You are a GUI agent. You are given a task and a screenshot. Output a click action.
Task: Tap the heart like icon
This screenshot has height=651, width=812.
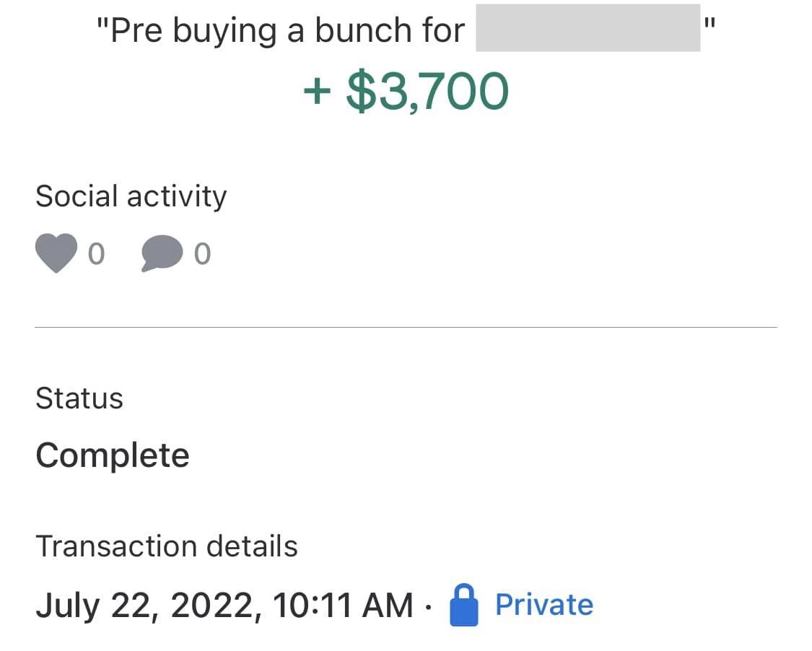coord(56,253)
